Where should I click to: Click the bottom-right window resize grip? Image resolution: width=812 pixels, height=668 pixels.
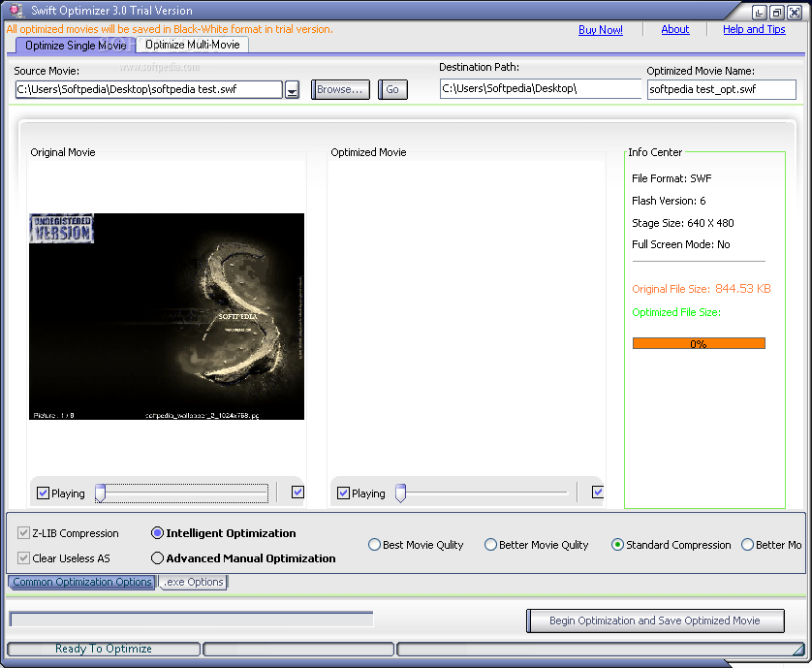point(799,650)
